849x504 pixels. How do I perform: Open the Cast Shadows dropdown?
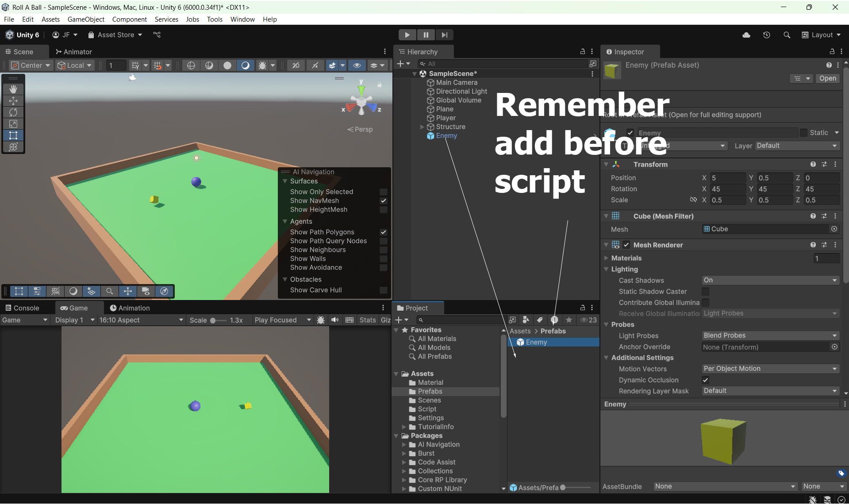pos(770,281)
